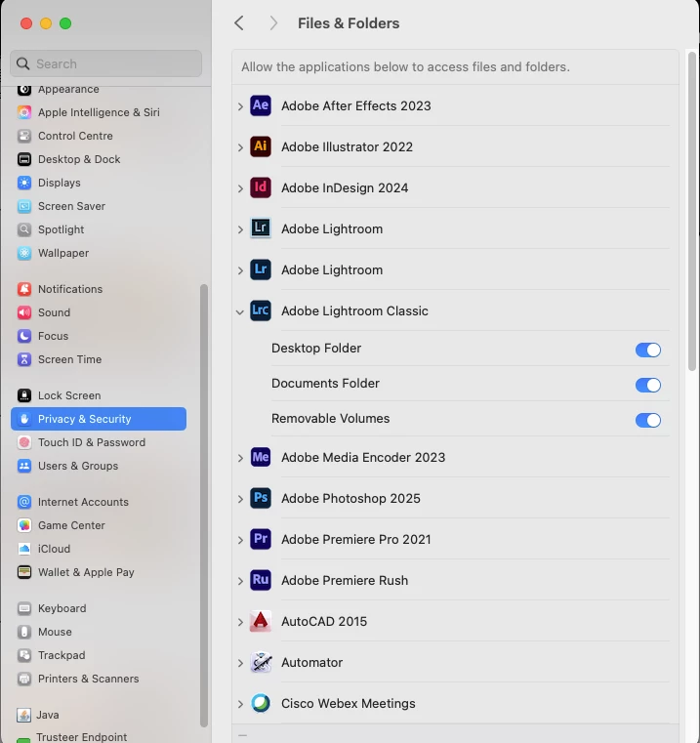The width and height of the screenshot is (700, 743).
Task: Click the Control Centre sidebar icon
Action: pyautogui.click(x=24, y=136)
